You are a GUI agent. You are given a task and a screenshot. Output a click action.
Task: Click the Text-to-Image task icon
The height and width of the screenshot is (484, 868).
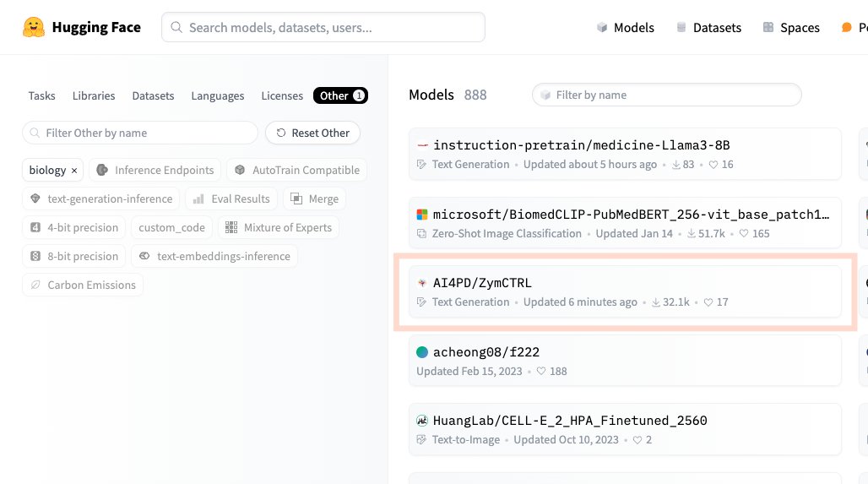coord(421,440)
